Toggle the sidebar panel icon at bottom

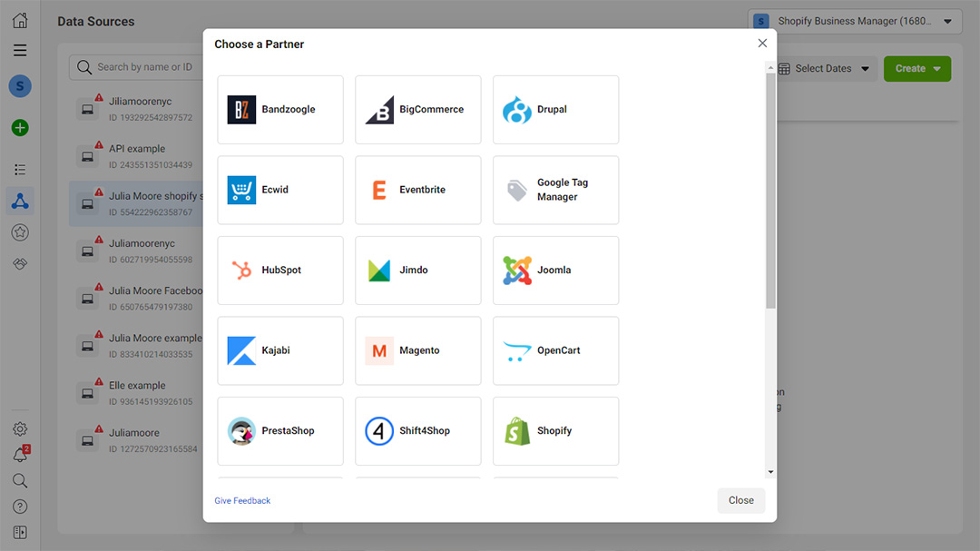[20, 532]
